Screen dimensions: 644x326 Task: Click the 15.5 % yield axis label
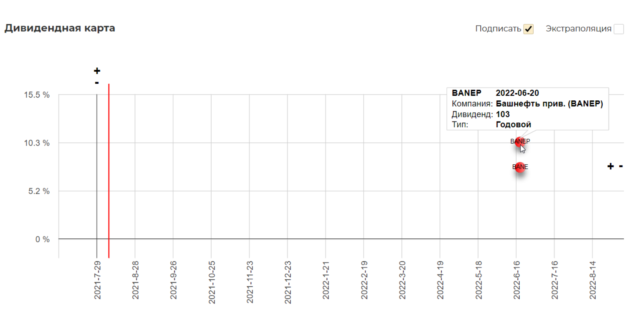(37, 95)
